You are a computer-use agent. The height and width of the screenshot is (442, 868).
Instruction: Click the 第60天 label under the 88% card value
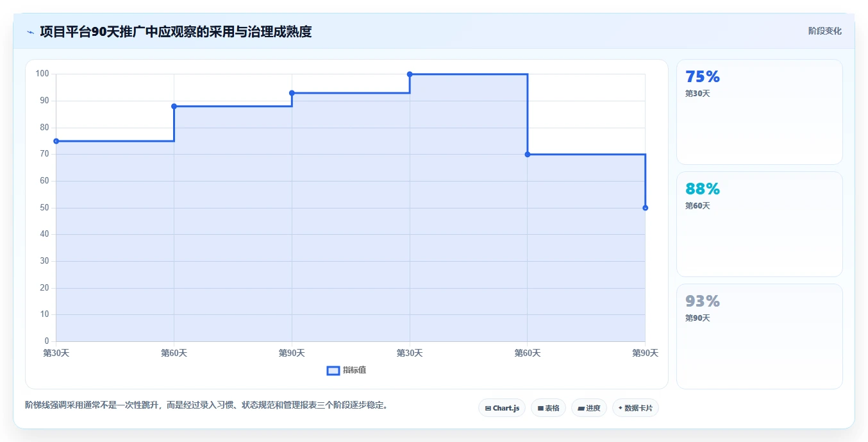click(697, 206)
